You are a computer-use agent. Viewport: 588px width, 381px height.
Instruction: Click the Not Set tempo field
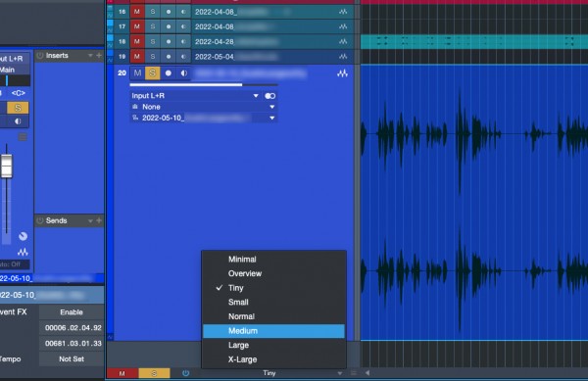click(x=72, y=358)
